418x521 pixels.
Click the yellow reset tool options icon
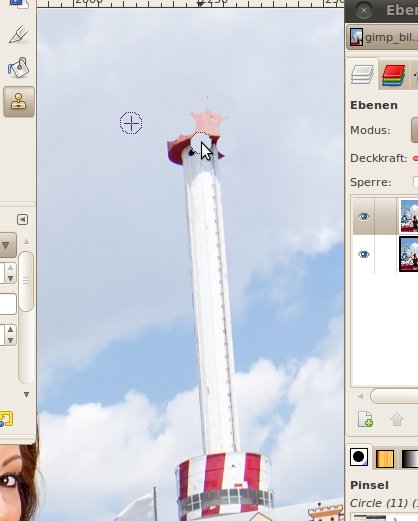click(x=7, y=419)
